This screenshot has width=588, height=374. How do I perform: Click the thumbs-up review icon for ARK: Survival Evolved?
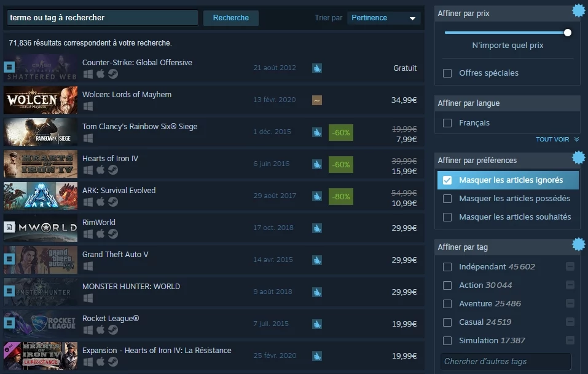pyautogui.click(x=317, y=196)
